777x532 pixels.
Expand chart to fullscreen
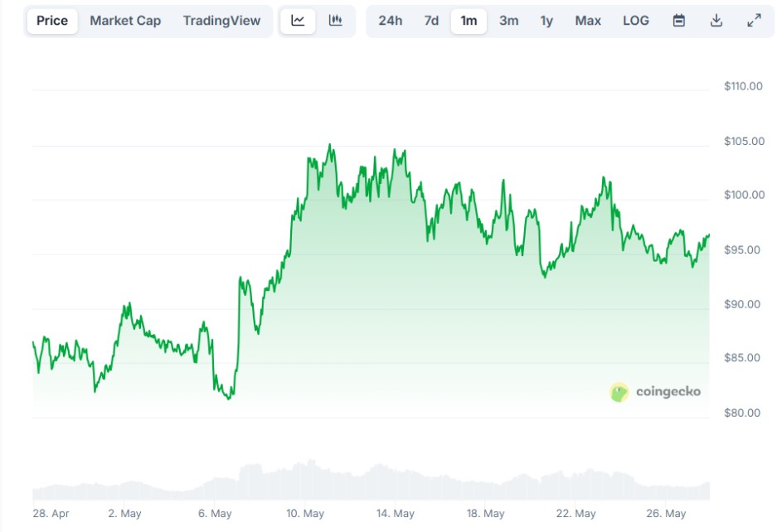point(754,21)
